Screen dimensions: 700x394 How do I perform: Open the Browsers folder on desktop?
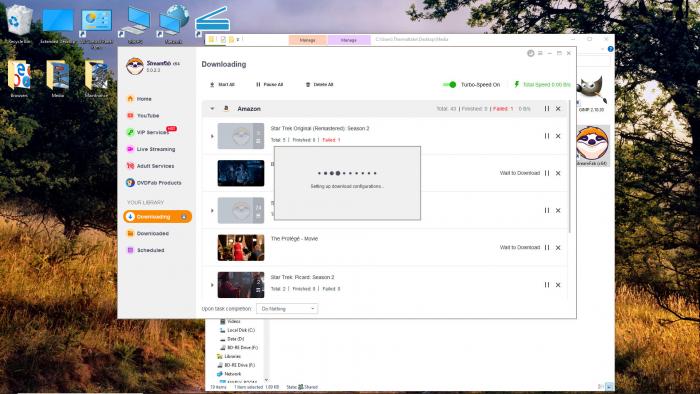coord(19,79)
